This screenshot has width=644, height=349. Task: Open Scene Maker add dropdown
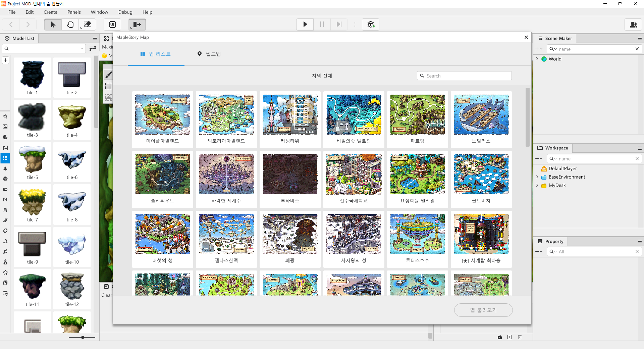539,49
